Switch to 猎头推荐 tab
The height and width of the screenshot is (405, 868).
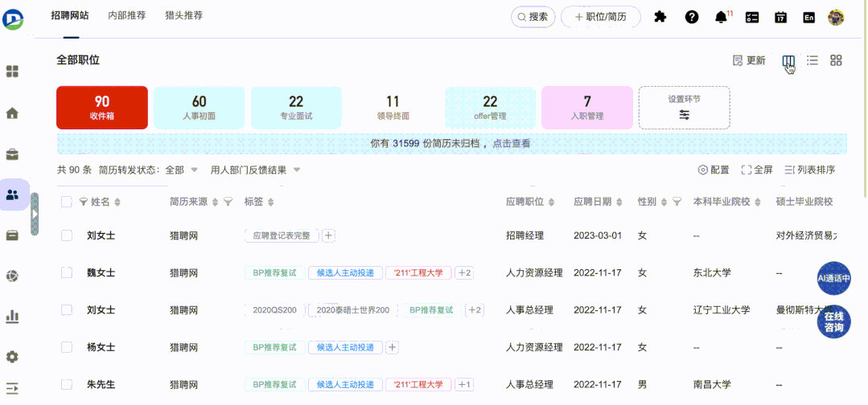click(183, 15)
